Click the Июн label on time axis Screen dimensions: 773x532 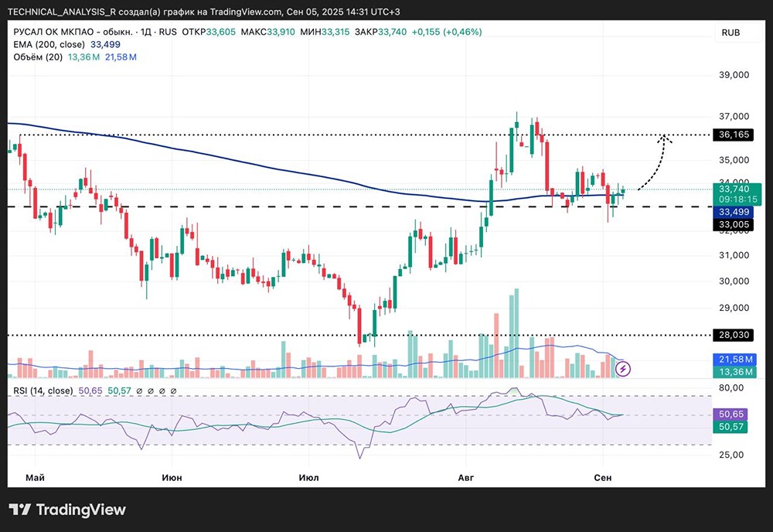click(x=172, y=478)
